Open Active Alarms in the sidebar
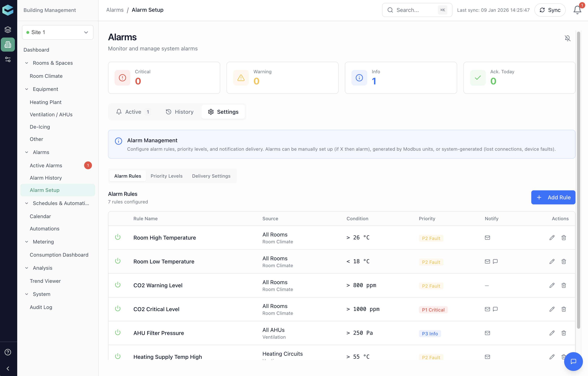Image resolution: width=588 pixels, height=376 pixels. (x=58, y=166)
